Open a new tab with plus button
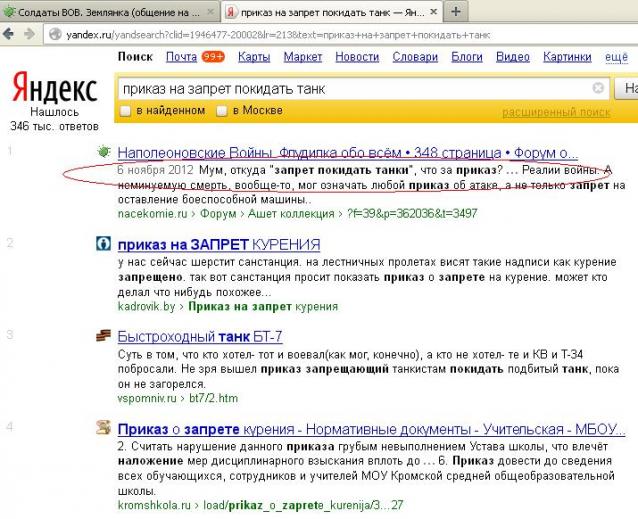 click(x=456, y=12)
